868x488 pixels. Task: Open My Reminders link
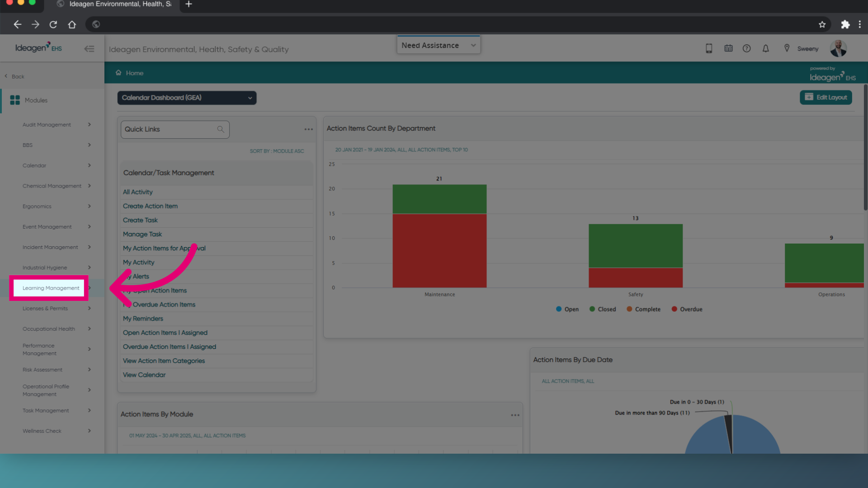click(143, 319)
